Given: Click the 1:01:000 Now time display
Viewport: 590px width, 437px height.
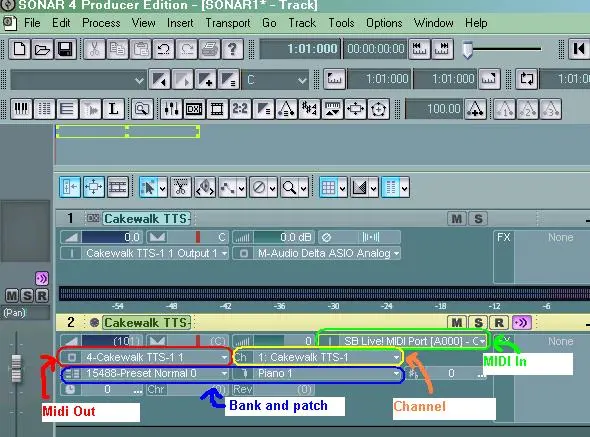Looking at the screenshot, I should click(300, 49).
